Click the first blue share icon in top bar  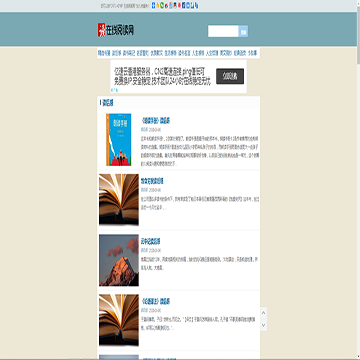153,5
